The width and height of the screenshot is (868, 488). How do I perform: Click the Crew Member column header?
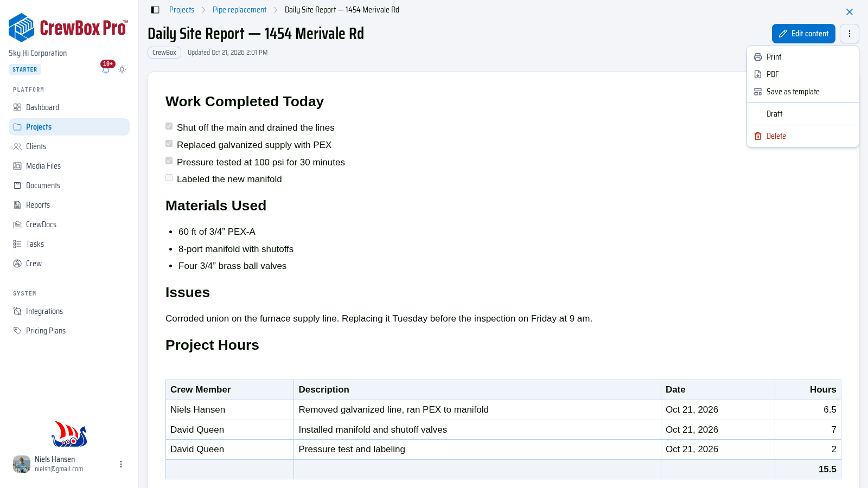click(x=229, y=390)
